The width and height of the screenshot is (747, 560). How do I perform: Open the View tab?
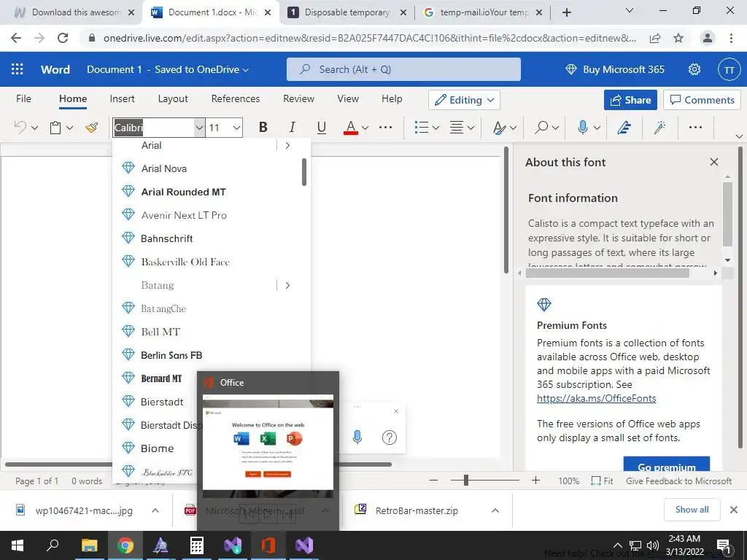click(348, 98)
